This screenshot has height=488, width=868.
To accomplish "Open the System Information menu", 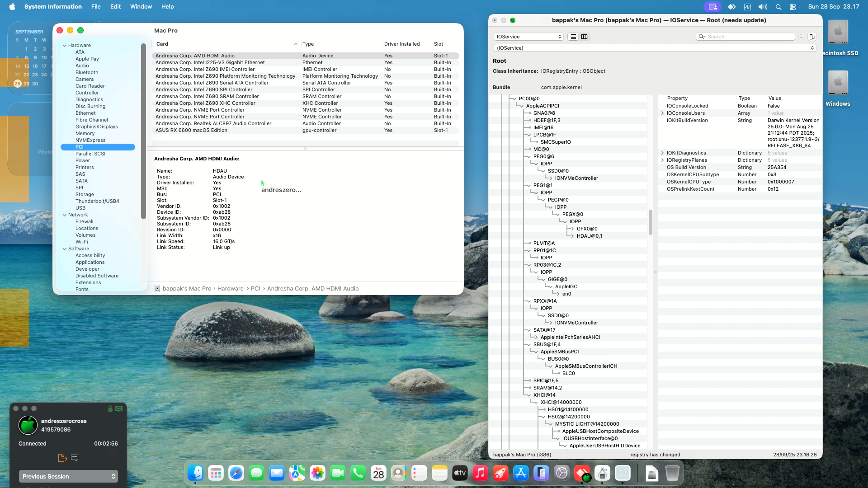I will 53,7.
